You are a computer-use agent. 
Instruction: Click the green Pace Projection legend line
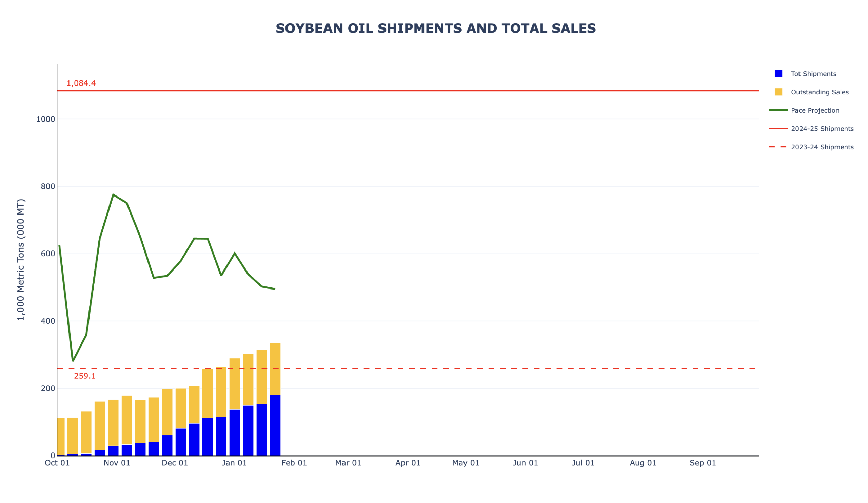coord(778,110)
